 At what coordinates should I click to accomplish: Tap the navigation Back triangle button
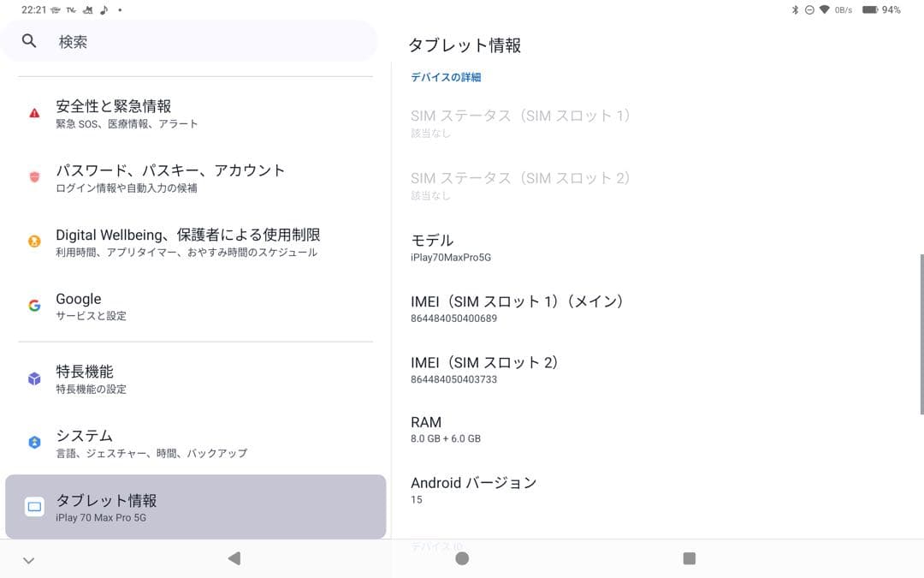[x=234, y=558]
